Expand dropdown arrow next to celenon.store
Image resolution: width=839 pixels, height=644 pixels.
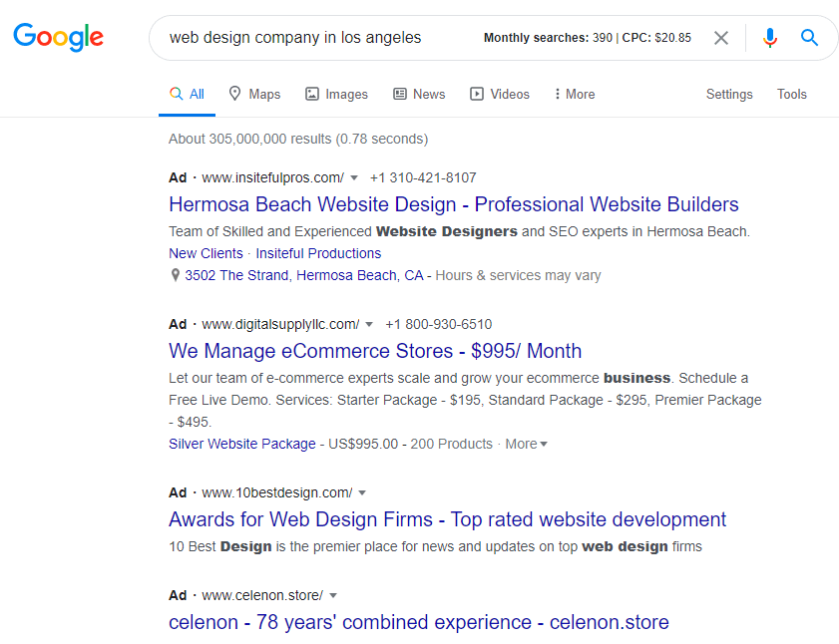[333, 595]
